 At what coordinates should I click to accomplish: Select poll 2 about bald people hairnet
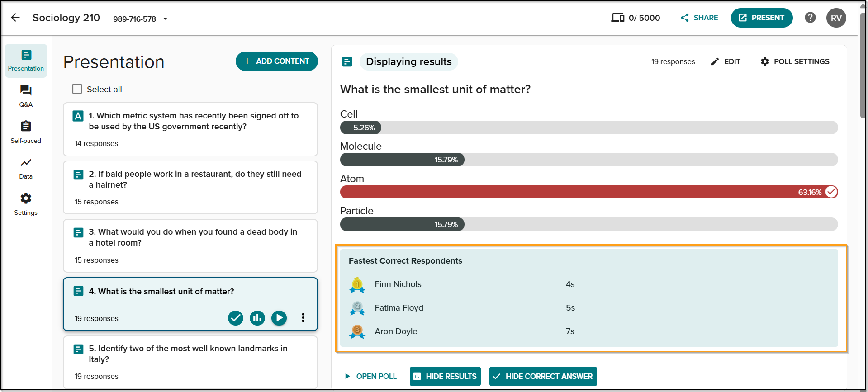pos(190,187)
